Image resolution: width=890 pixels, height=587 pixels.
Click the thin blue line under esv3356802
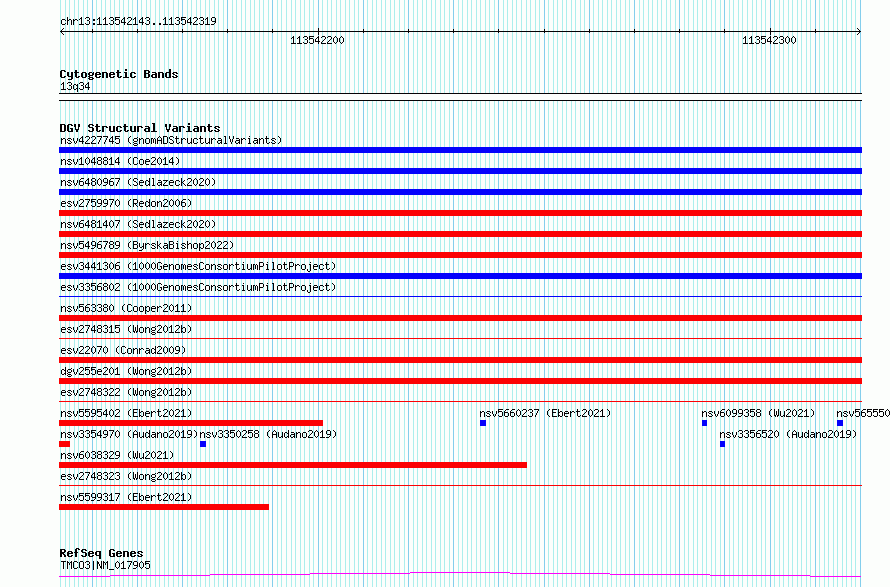[x=460, y=296]
